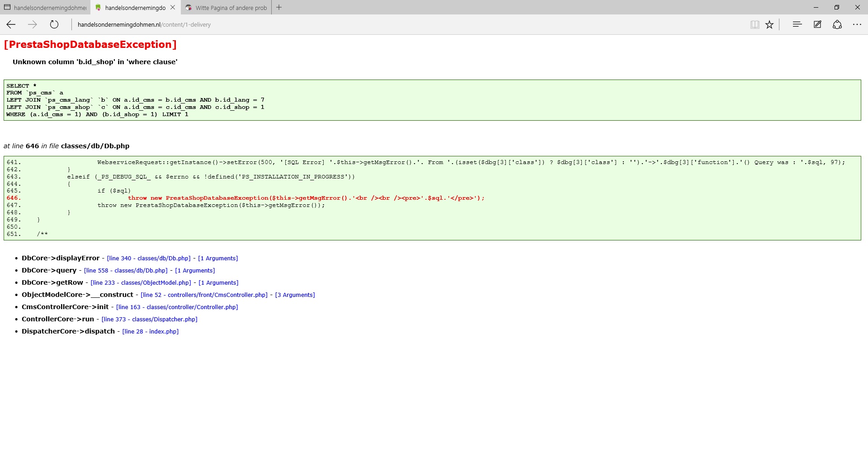The image size is (868, 470).
Task: Click the SELECT * line in query box
Action: (21, 86)
